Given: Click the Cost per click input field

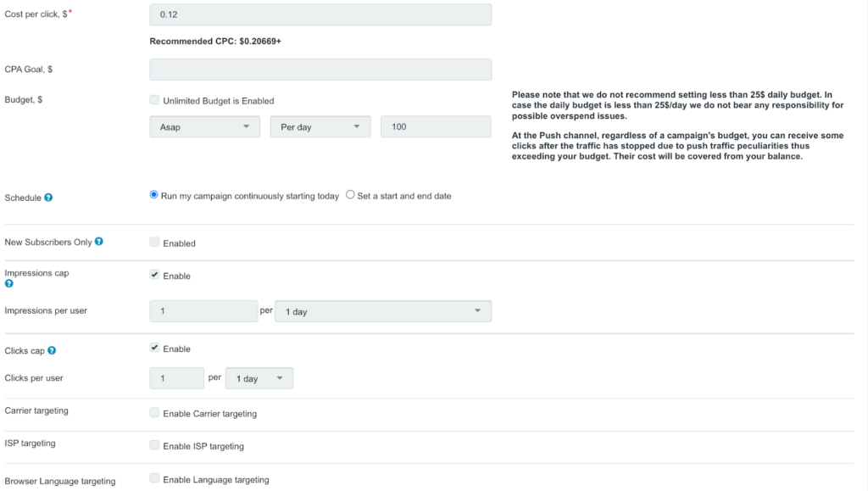Looking at the screenshot, I should [320, 14].
